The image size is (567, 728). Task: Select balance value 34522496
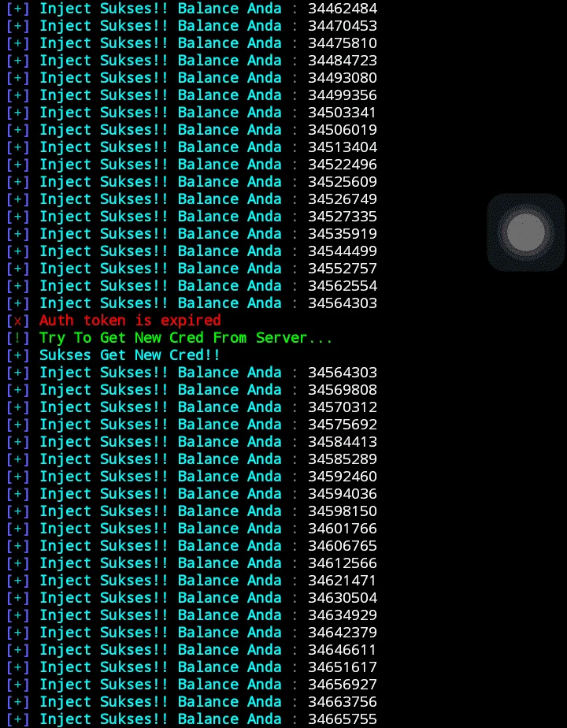pos(343,165)
